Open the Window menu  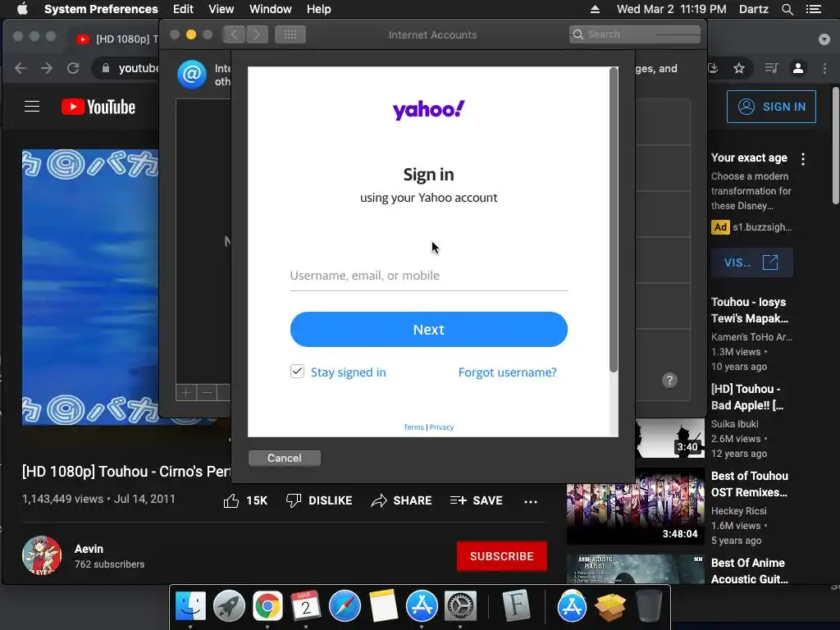tap(271, 9)
